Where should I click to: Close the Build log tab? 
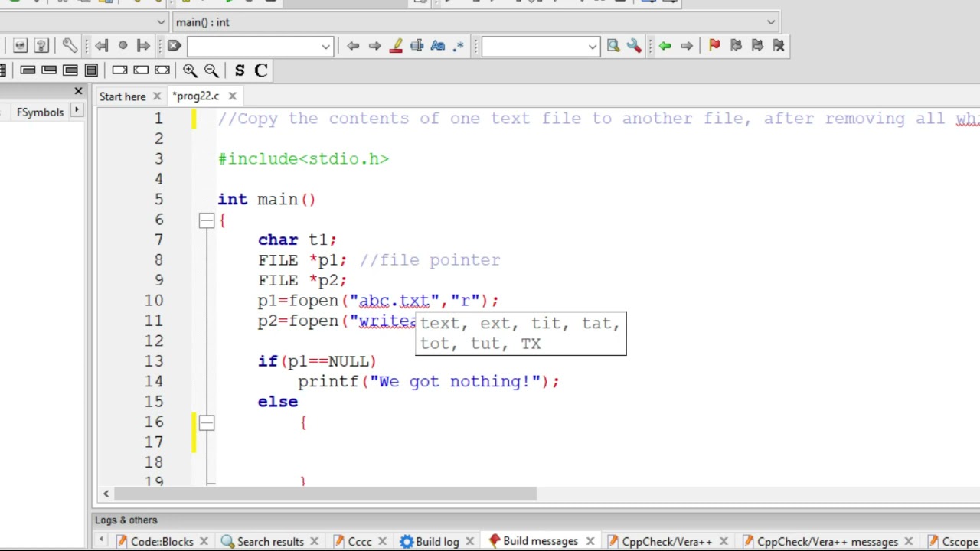pos(469,542)
